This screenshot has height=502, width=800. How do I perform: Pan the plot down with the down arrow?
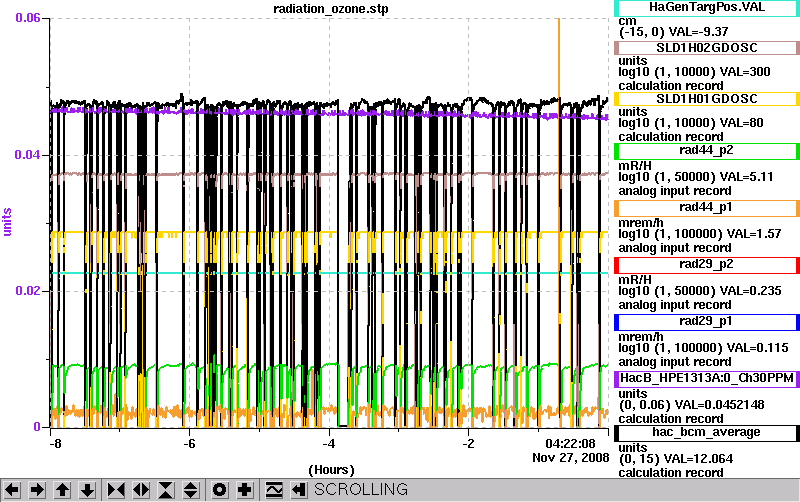[88, 490]
